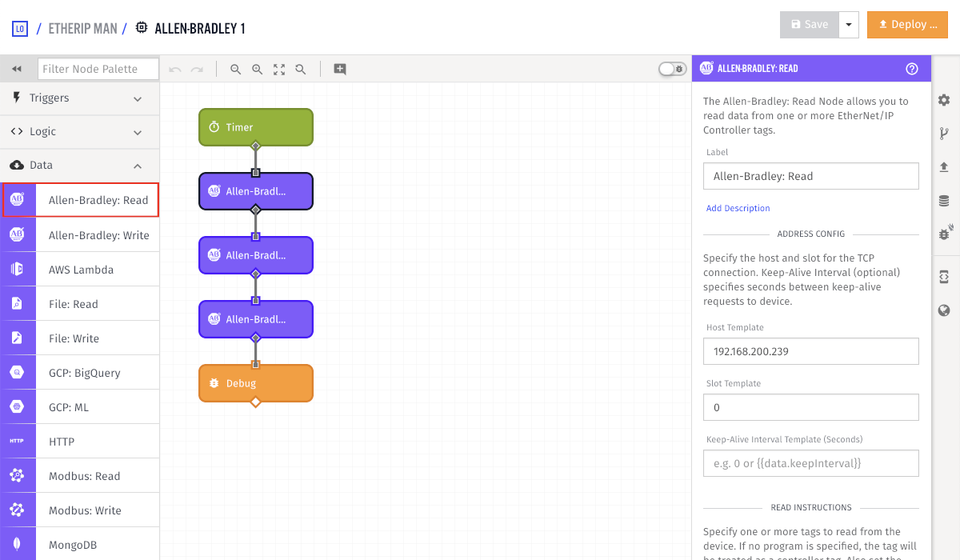Click the upload arrow icon in the right sidebar
Screen dimensions: 960x560
coord(944,167)
